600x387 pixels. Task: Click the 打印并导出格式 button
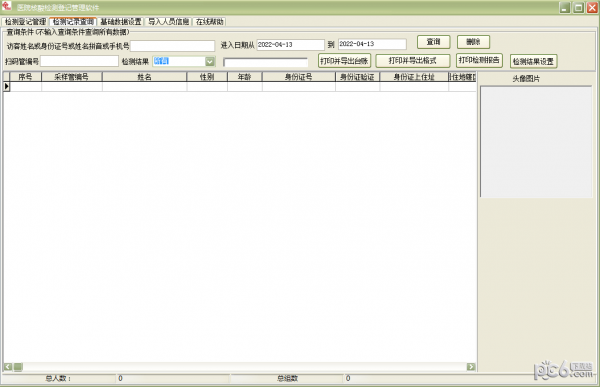[x=412, y=60]
